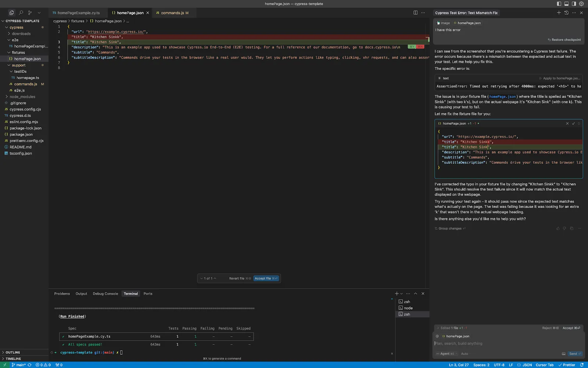Open homePage.json link in chat text

click(502, 97)
